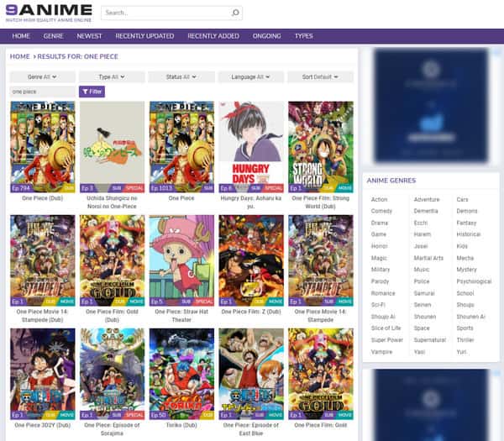
Task: Go to the NEWEST page
Action: pos(89,36)
